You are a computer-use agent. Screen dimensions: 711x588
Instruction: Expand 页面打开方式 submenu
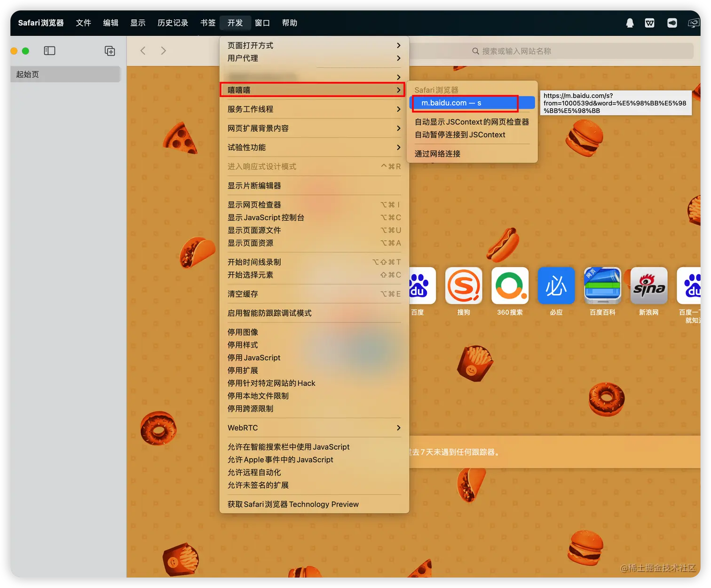tap(314, 46)
